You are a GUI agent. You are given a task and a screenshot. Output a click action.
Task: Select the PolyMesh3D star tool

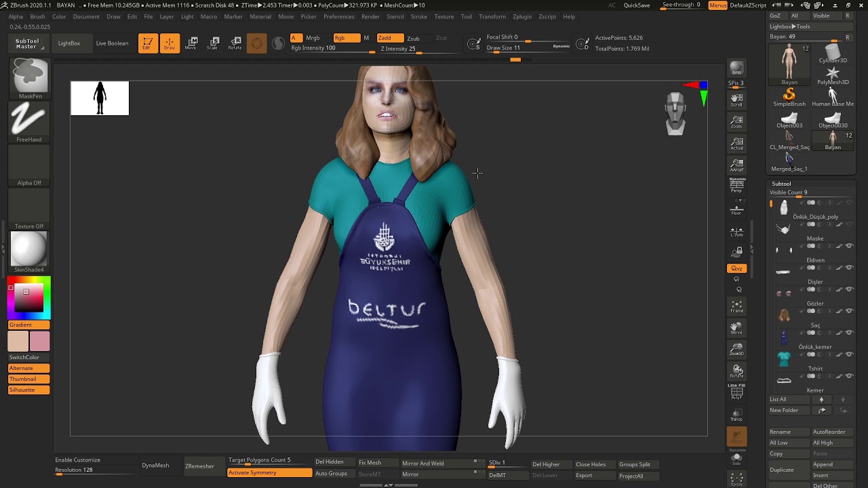pyautogui.click(x=833, y=75)
